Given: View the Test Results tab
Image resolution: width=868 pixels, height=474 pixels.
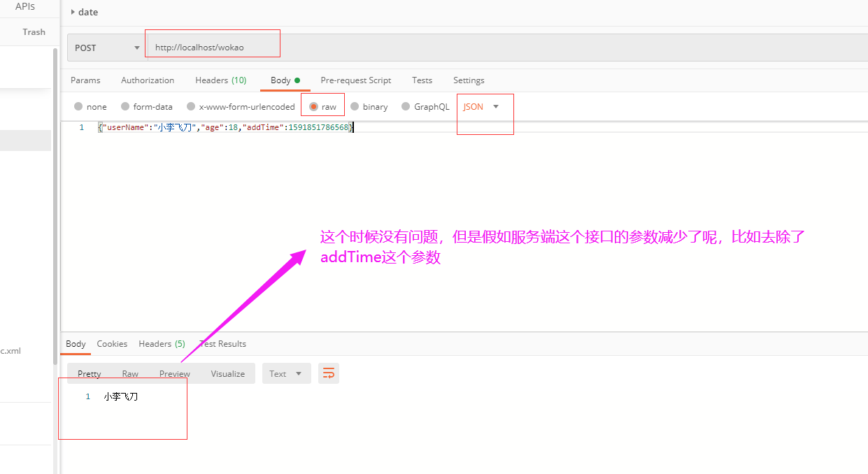Looking at the screenshot, I should pyautogui.click(x=222, y=343).
